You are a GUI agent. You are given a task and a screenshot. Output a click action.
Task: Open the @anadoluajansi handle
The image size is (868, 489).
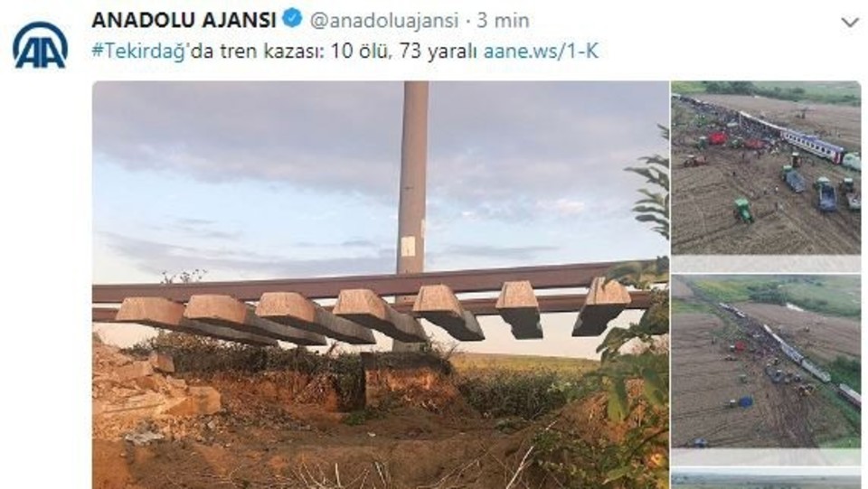[x=383, y=21]
